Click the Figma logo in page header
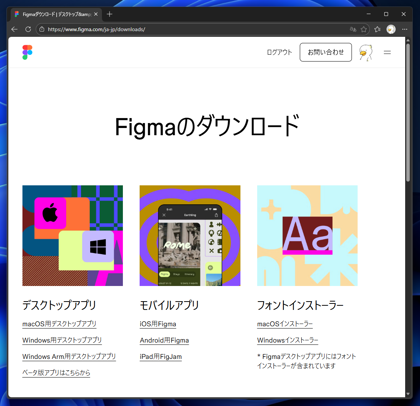The height and width of the screenshot is (406, 420). [x=27, y=52]
